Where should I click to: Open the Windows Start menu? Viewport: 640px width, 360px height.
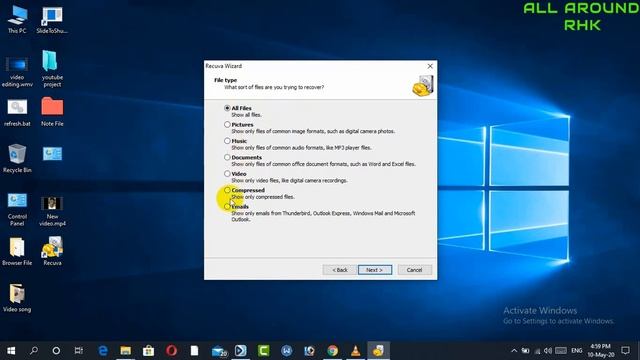[x=11, y=351]
